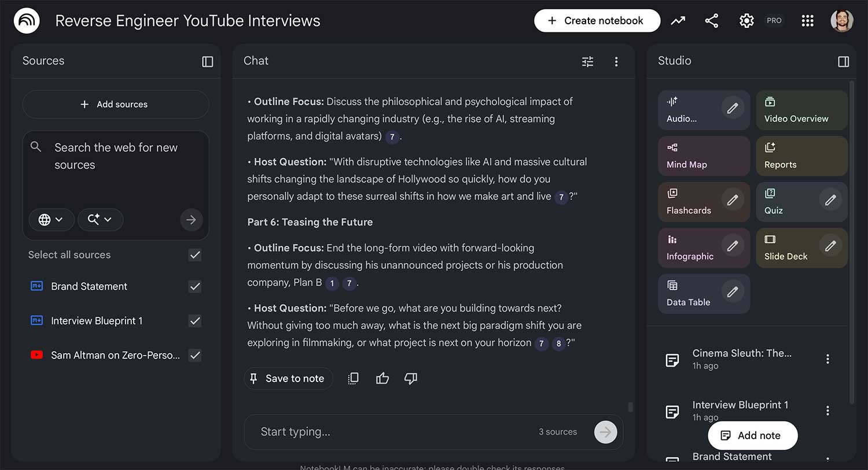Save the chat response to a note
868x470 pixels.
point(288,378)
